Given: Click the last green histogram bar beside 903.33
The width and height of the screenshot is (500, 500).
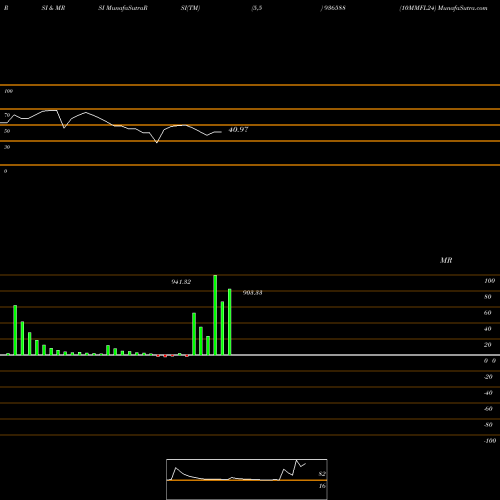Looking at the screenshot, I should [x=230, y=322].
